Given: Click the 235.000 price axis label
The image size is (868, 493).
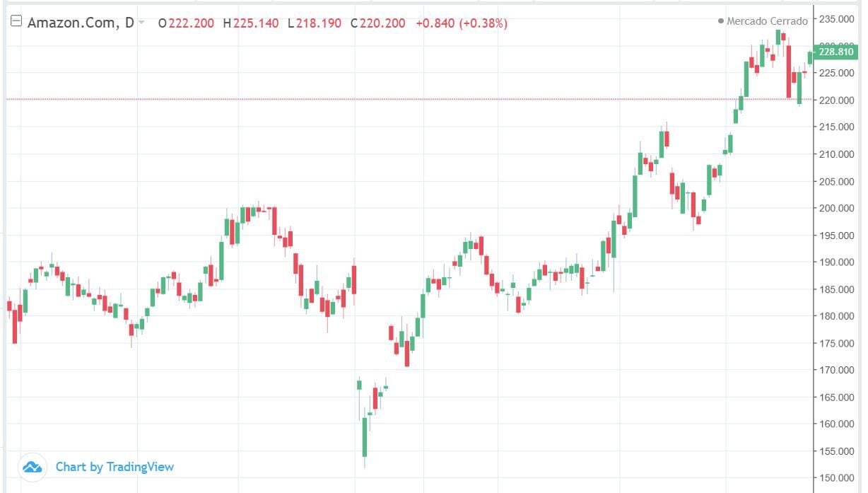Looking at the screenshot, I should 835,19.
